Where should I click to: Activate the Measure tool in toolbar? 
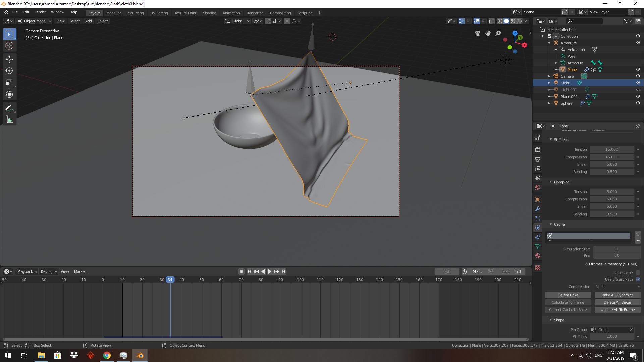[x=9, y=119]
